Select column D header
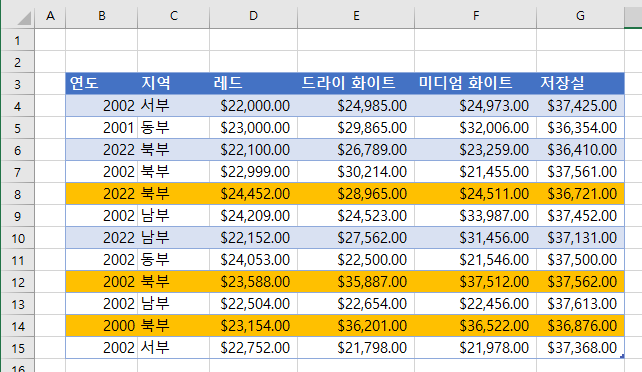This screenshot has height=372, width=642. (253, 16)
